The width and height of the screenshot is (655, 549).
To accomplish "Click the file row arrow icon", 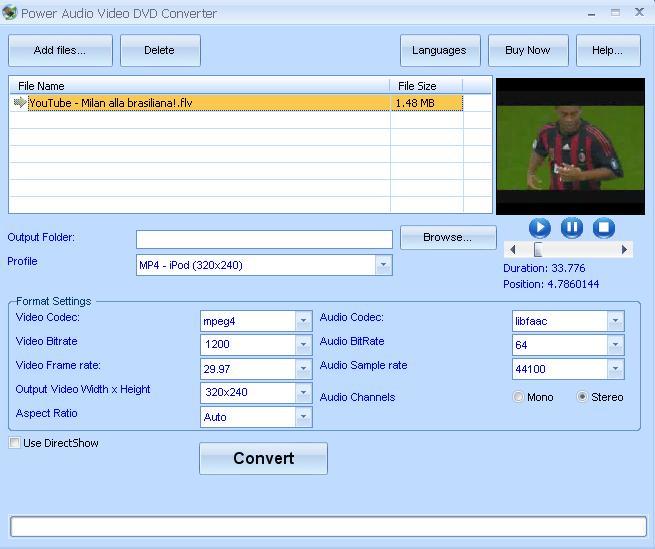I will [x=20, y=102].
